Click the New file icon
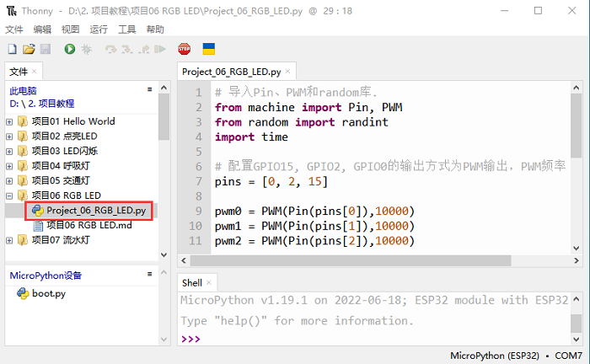This screenshot has width=590, height=364. coord(12,50)
